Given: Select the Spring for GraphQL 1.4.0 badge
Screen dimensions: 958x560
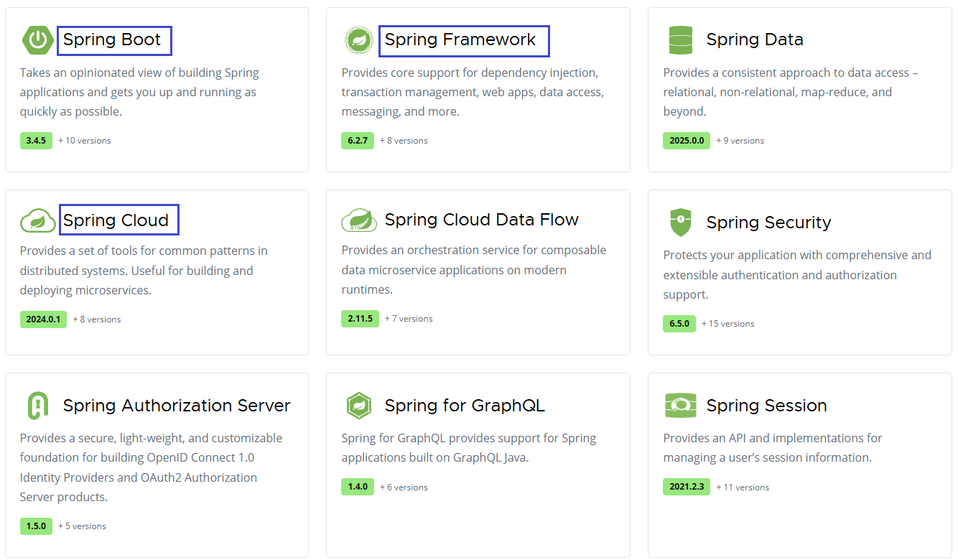Looking at the screenshot, I should pos(358,487).
